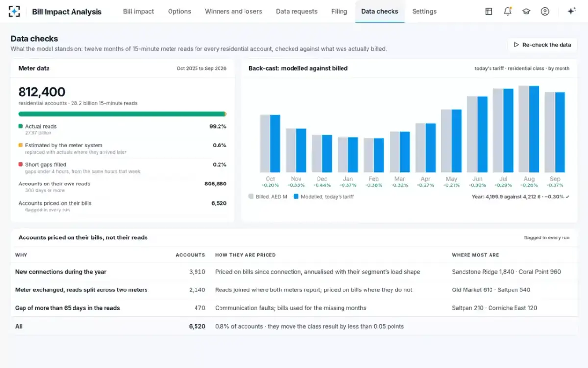Click the Aug bar pair in chart

pyautogui.click(x=529, y=129)
